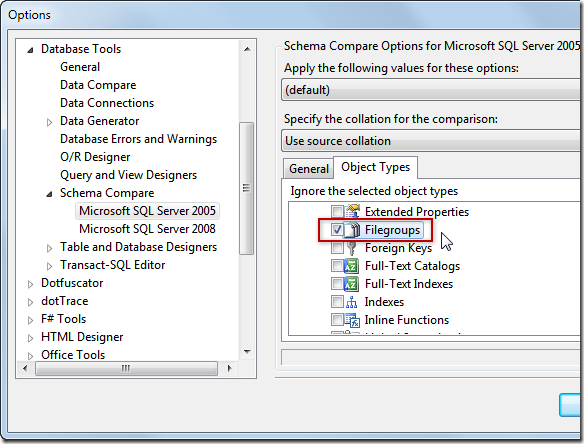This screenshot has height=444, width=584.
Task: Expand the dotTrace node
Action: (31, 302)
